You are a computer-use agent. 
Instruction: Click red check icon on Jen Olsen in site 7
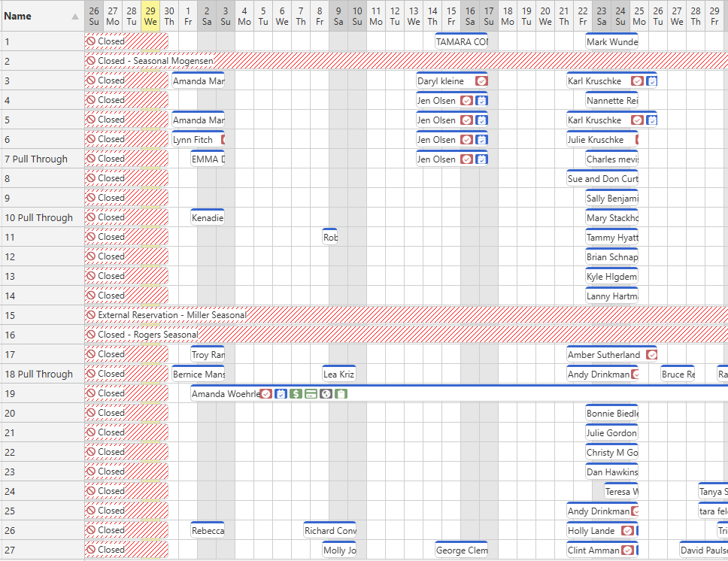466,159
